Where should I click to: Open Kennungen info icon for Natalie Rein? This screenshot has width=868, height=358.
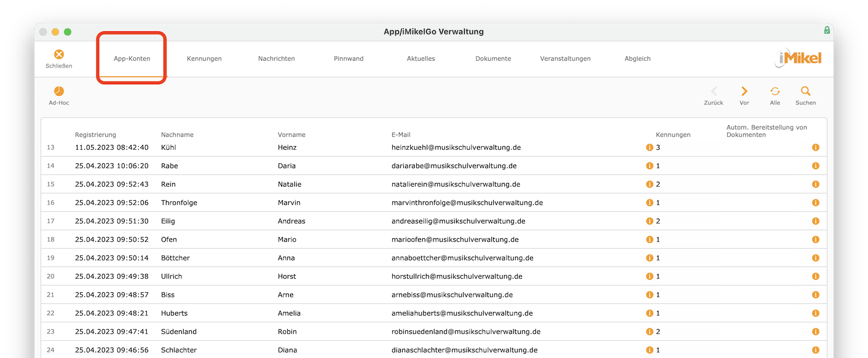click(x=649, y=184)
